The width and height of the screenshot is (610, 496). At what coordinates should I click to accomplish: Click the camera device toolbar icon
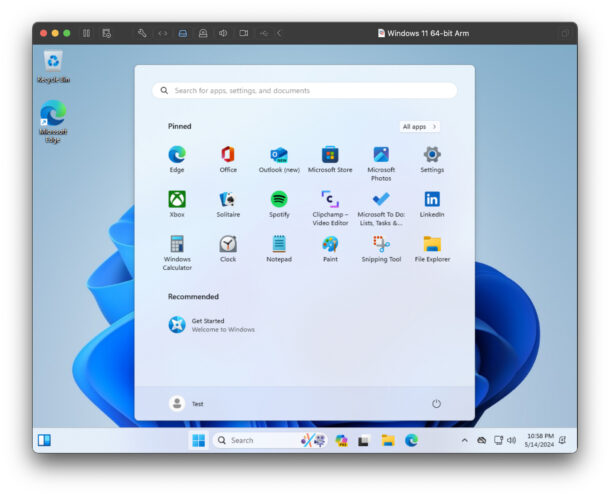point(244,33)
